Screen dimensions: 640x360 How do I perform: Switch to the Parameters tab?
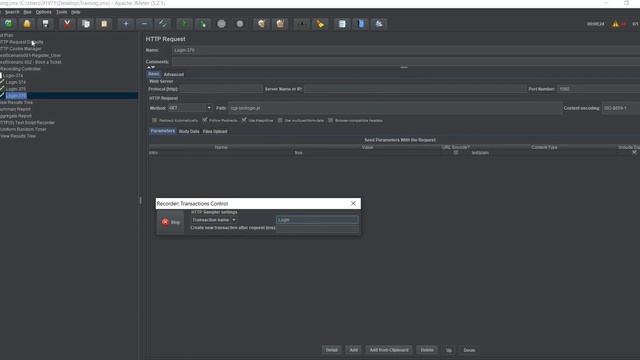(x=162, y=131)
